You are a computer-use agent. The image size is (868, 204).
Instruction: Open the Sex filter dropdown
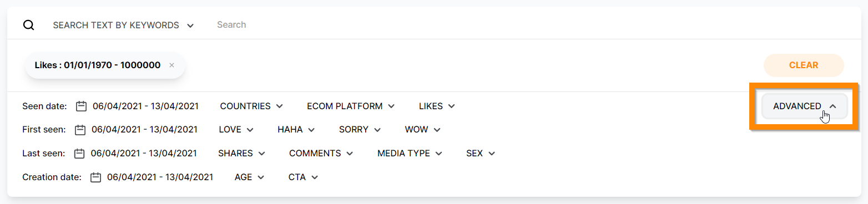480,154
